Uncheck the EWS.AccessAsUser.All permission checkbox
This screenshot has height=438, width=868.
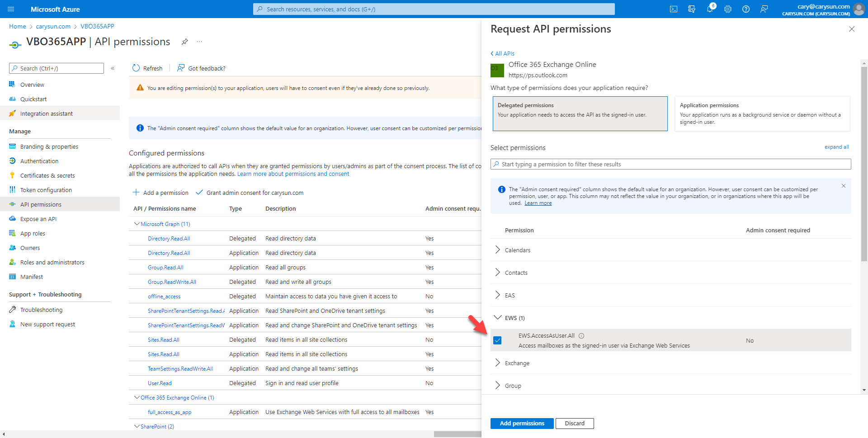click(x=497, y=340)
